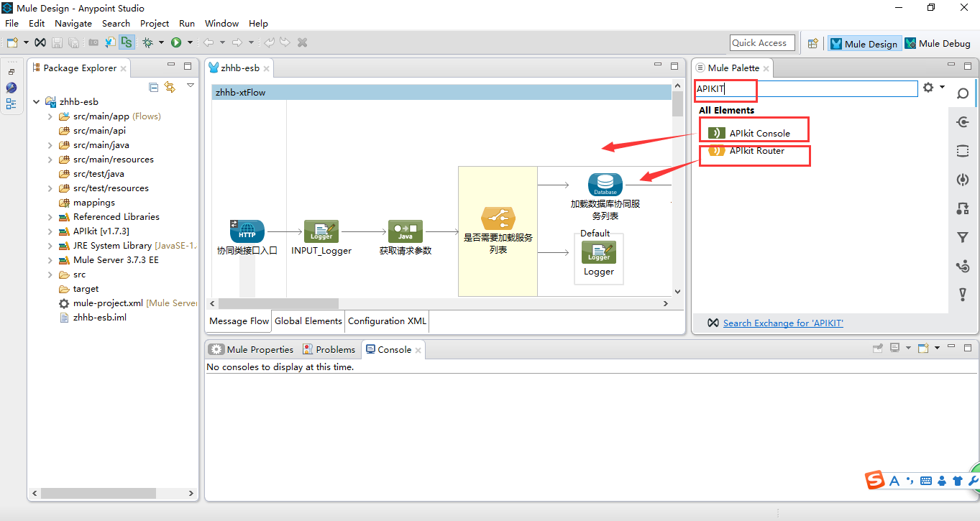980x521 pixels.
Task: Open the New wizard dropdown arrow
Action: [x=26, y=42]
